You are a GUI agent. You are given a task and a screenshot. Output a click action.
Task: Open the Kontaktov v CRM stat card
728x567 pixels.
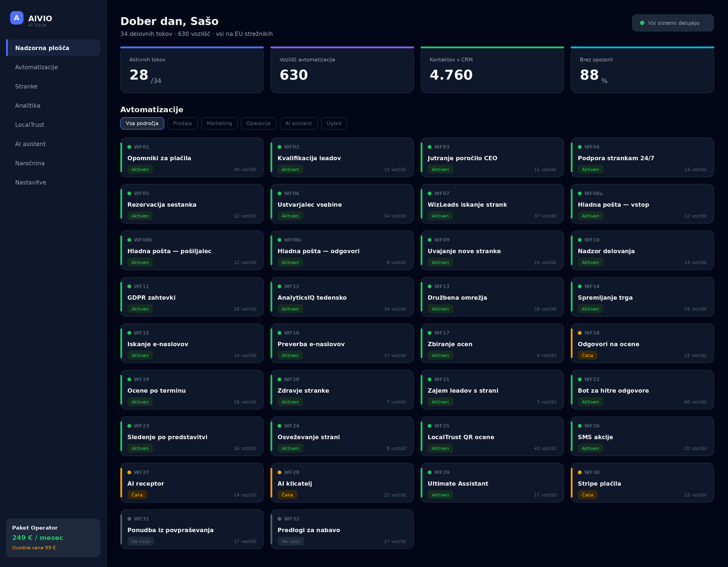[x=492, y=70]
